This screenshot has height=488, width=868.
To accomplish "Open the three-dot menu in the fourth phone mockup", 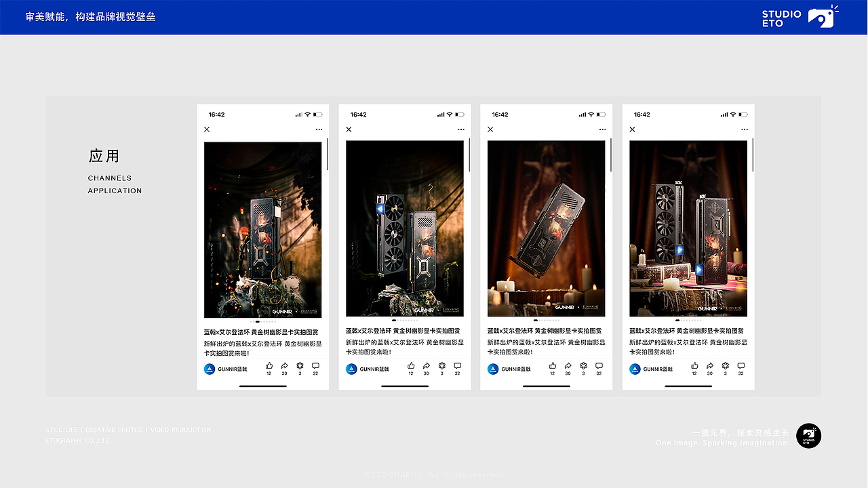I will pos(745,129).
